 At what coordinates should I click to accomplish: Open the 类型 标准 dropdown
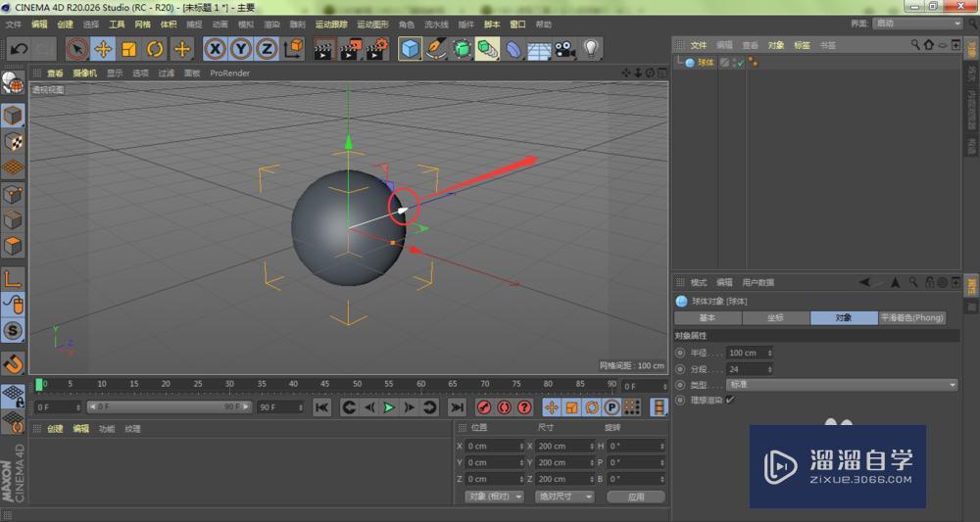(x=842, y=385)
